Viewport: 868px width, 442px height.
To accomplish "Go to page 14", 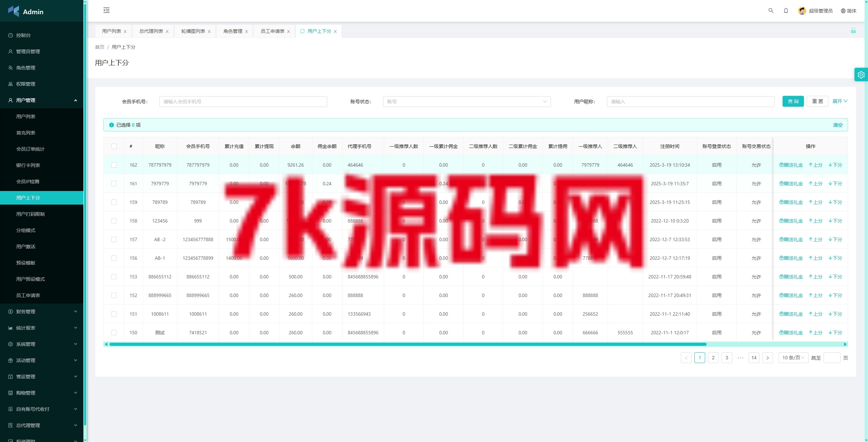I will pyautogui.click(x=754, y=358).
